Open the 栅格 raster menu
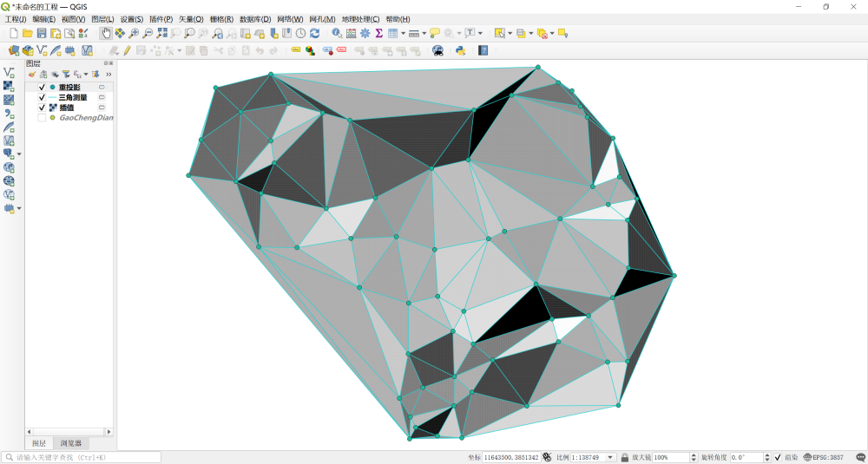868x464 pixels. pos(221,19)
